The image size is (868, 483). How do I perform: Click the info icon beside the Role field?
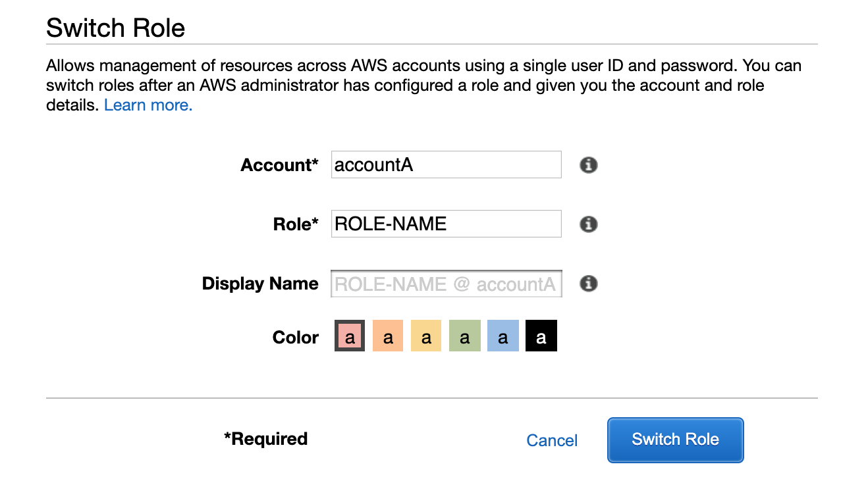[587, 224]
